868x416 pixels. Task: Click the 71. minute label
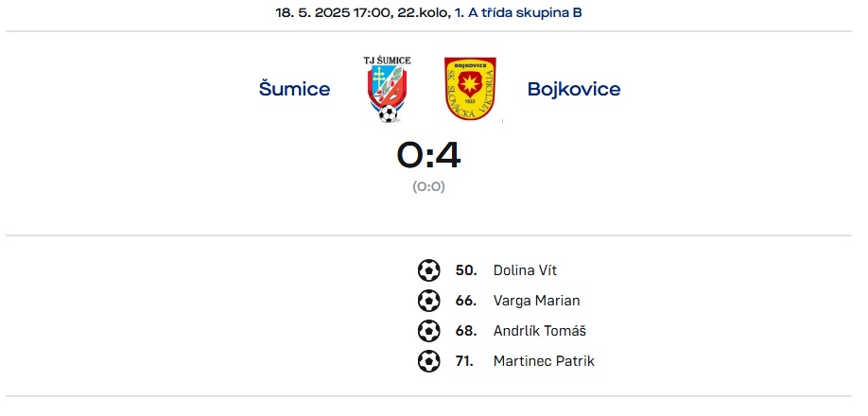[464, 361]
